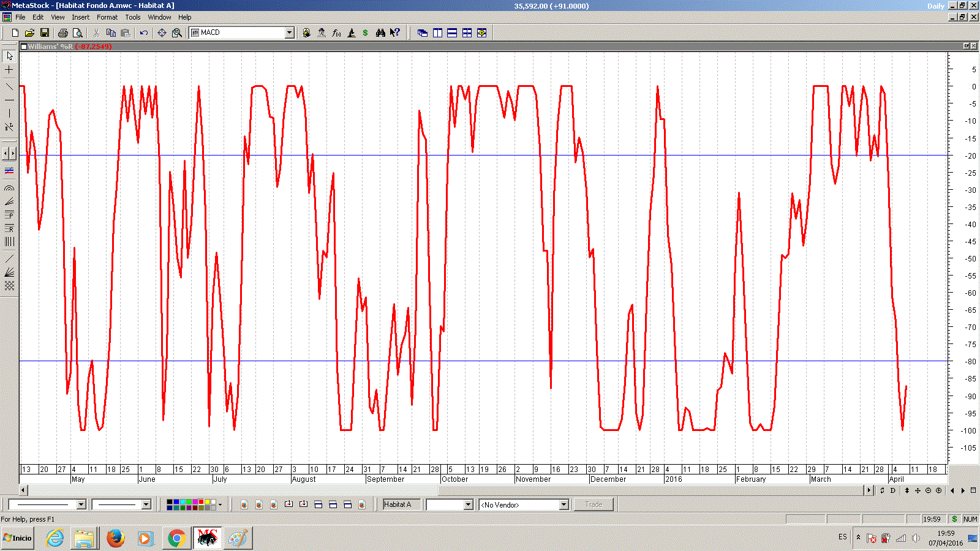This screenshot has height=551, width=980.
Task: Click the zoom out minus icon
Action: pos(928,490)
